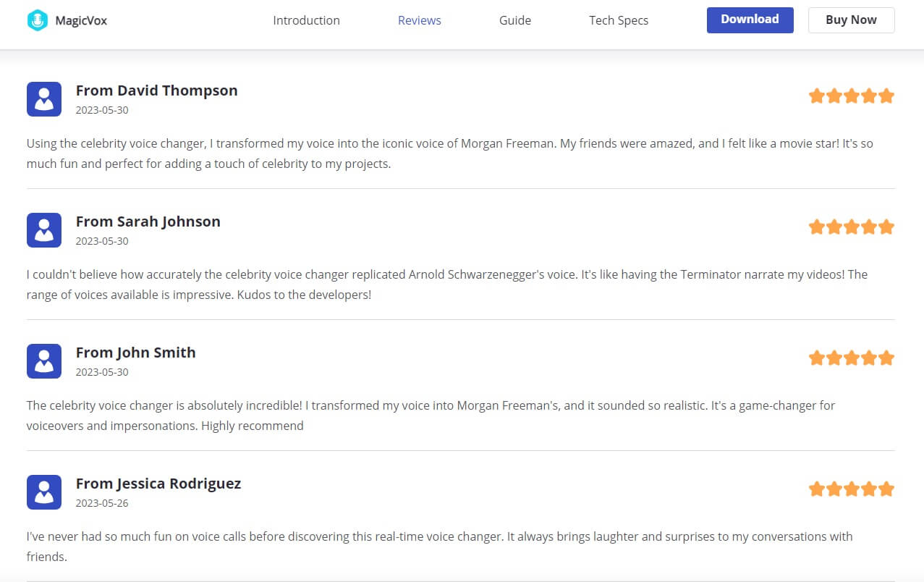Click Sarah Johnson's avatar icon
The height and width of the screenshot is (582, 924).
(x=44, y=230)
